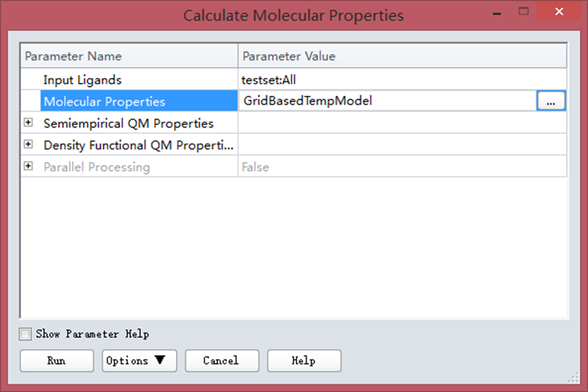Click the Parameter Name column header

pyautogui.click(x=129, y=56)
